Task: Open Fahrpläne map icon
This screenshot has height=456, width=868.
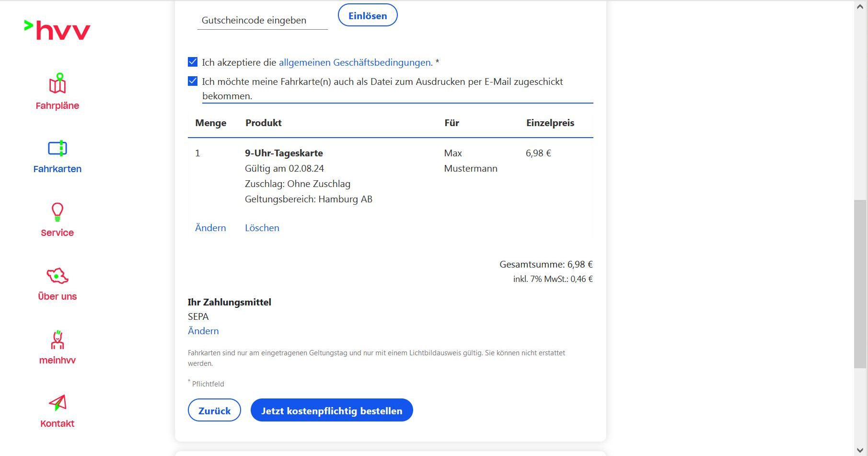Action: pos(58,84)
